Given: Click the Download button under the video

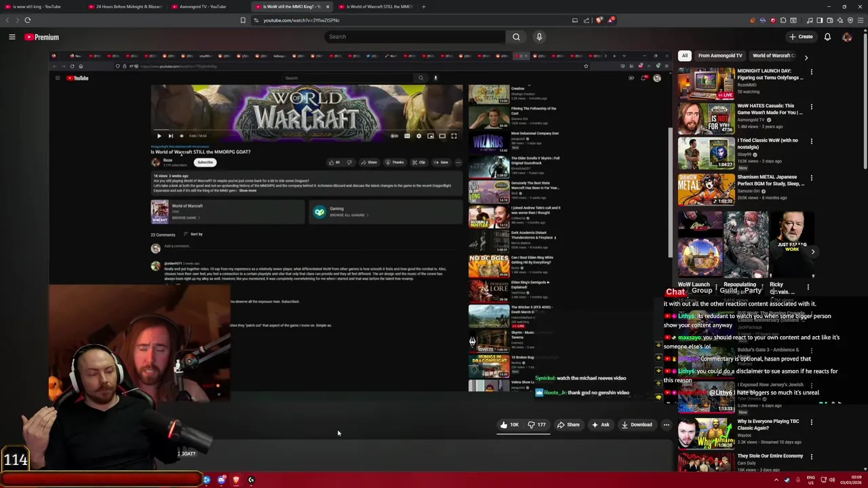Looking at the screenshot, I should pos(637,425).
